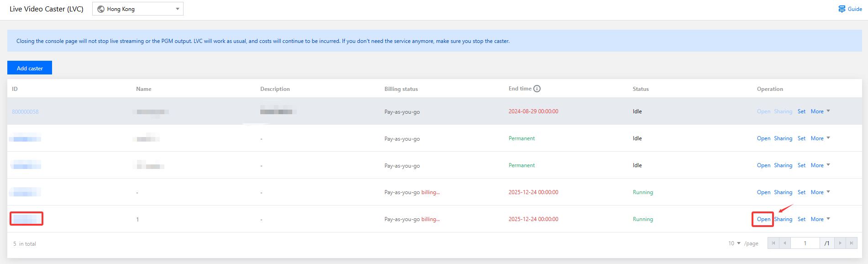868x264 pixels.
Task: Jump to the last page
Action: click(852, 243)
